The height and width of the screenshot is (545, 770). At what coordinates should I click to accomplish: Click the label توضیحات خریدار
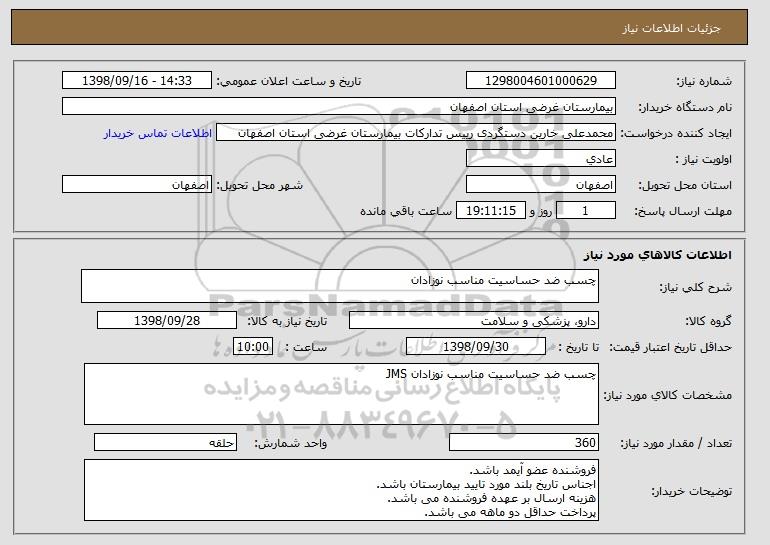[691, 491]
